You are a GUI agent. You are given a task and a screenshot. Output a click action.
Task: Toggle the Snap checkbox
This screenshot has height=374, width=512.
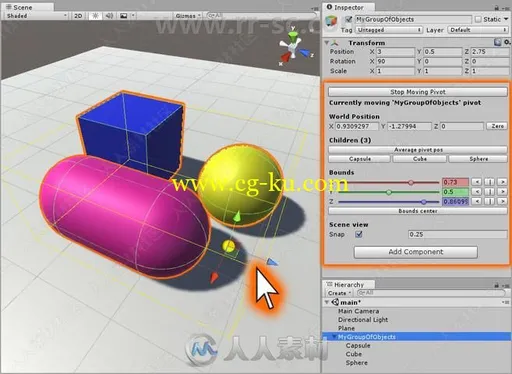[x=359, y=234]
